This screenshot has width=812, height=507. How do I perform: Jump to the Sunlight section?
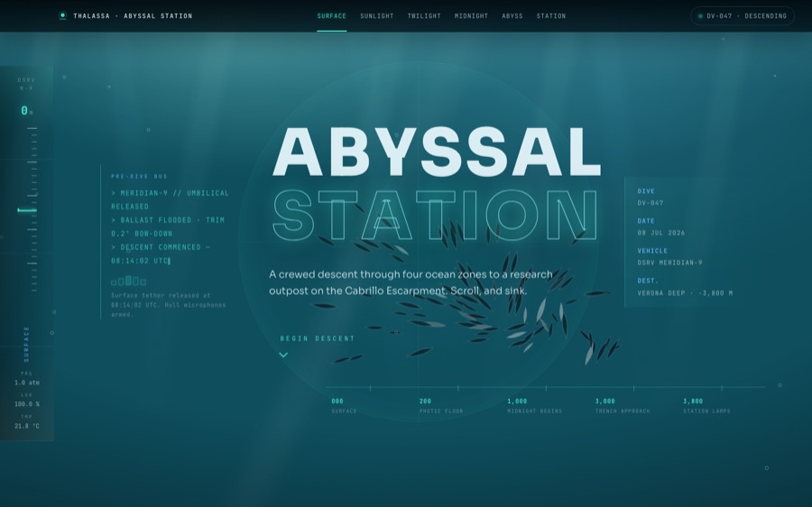point(376,16)
